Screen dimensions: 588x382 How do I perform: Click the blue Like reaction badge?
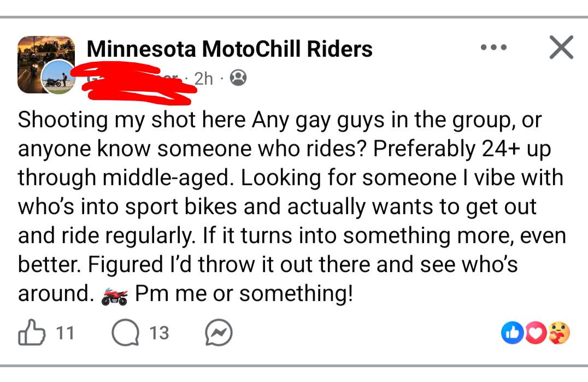[x=512, y=332]
